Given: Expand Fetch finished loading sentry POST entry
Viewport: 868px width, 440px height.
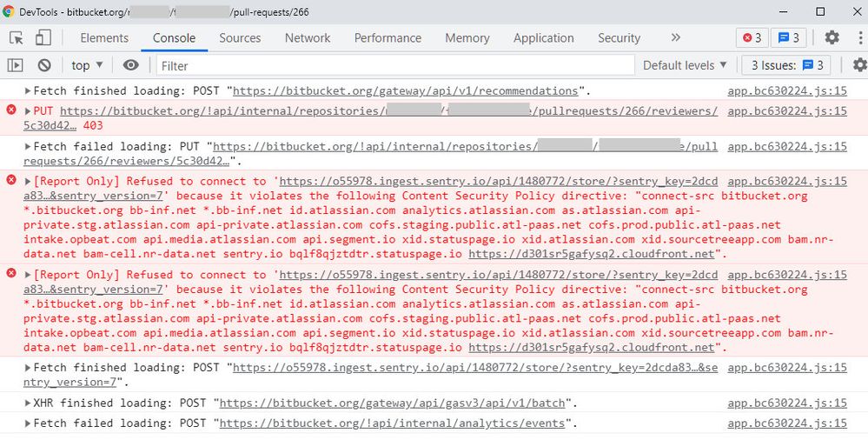Looking at the screenshot, I should 28,368.
